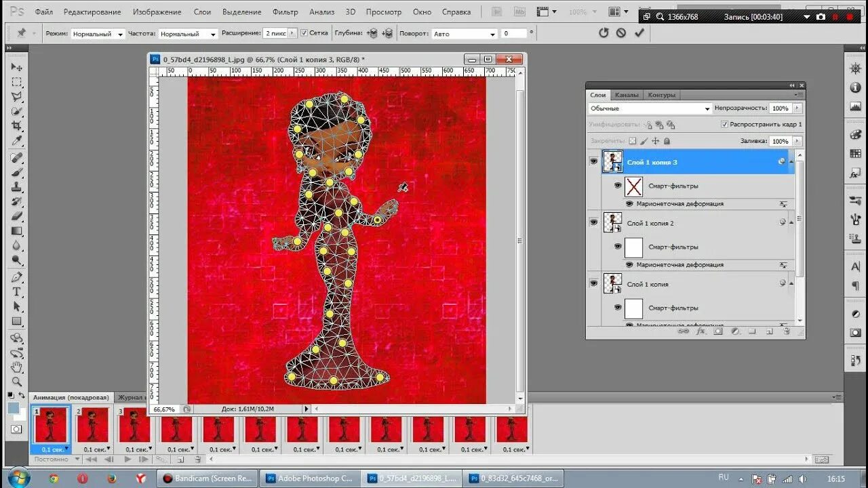Open the Поворот Авто dropdown
Viewport: 868px width, 488px height.
coord(465,33)
